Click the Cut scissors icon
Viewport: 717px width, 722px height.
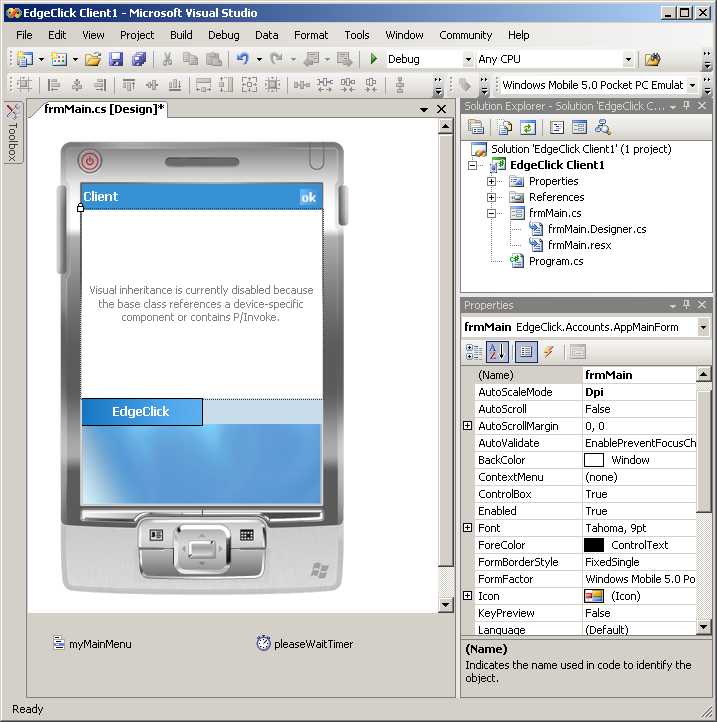(167, 59)
